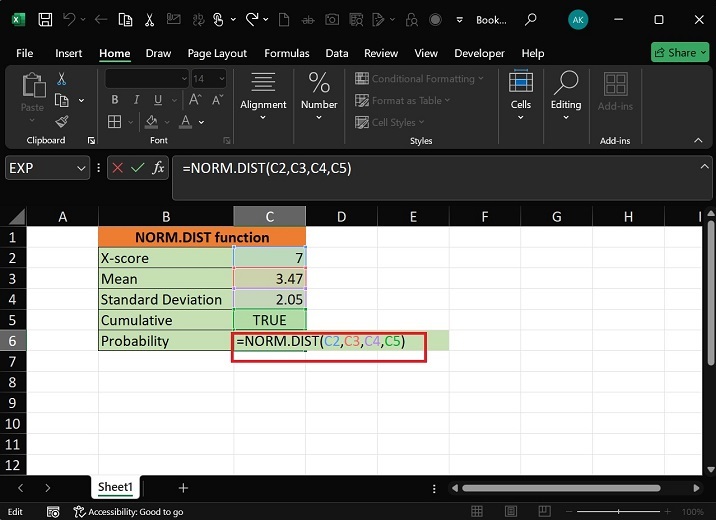The image size is (716, 520).
Task: Open the font size dropdown
Action: point(221,79)
